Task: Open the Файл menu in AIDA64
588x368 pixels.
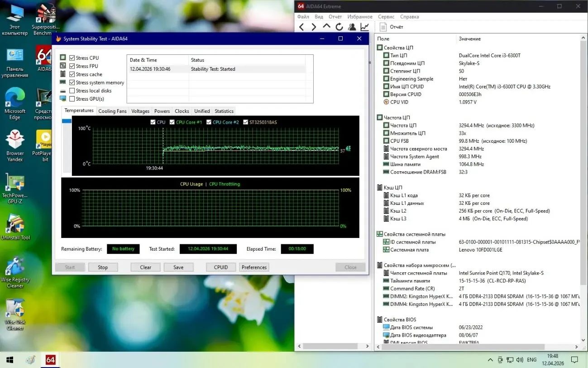Action: click(x=303, y=17)
